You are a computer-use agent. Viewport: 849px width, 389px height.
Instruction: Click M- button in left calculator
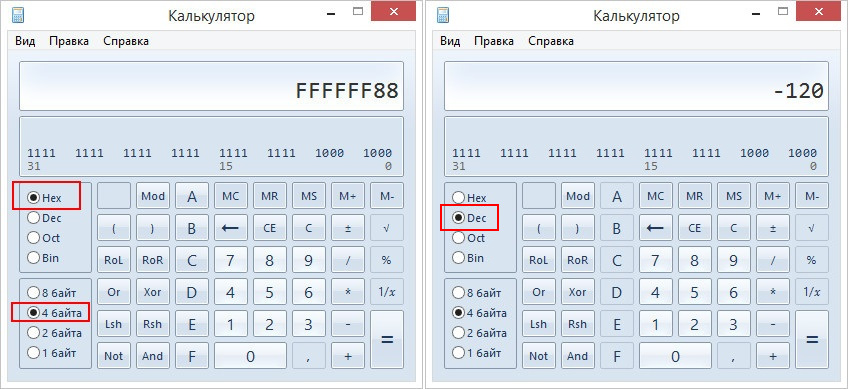click(x=387, y=196)
